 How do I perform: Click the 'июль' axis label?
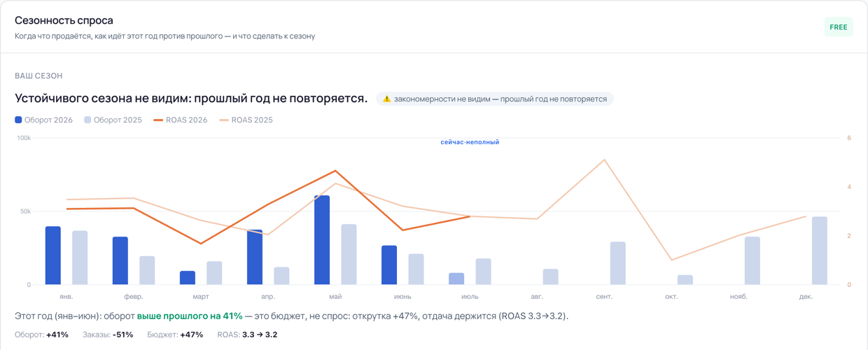point(470,297)
